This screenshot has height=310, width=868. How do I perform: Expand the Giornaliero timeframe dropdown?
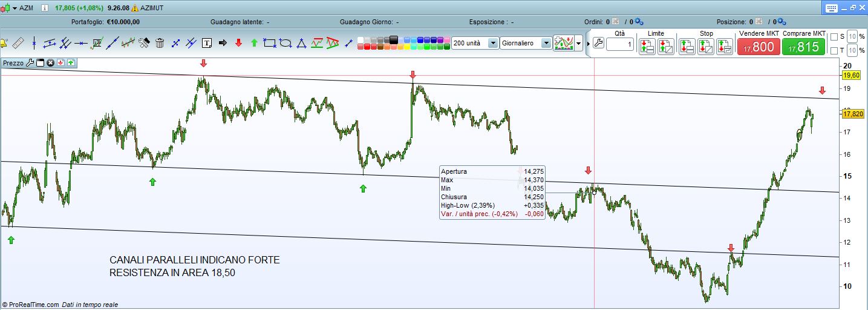[x=546, y=43]
